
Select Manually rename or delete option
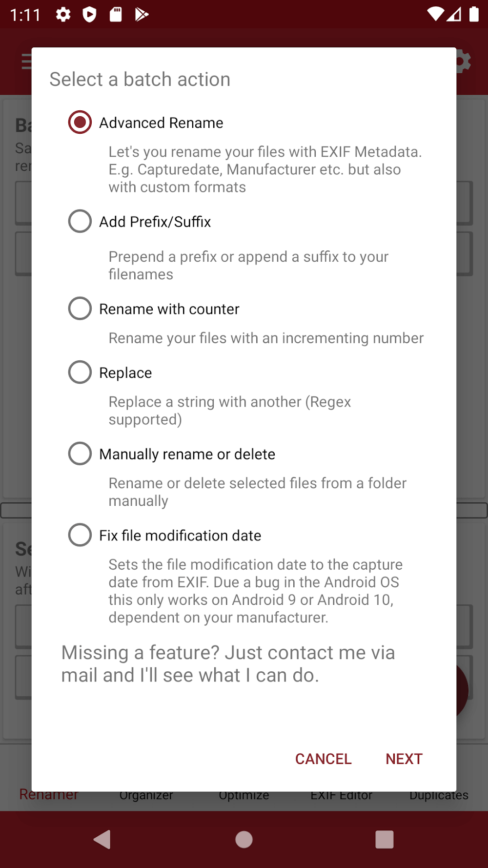(80, 454)
